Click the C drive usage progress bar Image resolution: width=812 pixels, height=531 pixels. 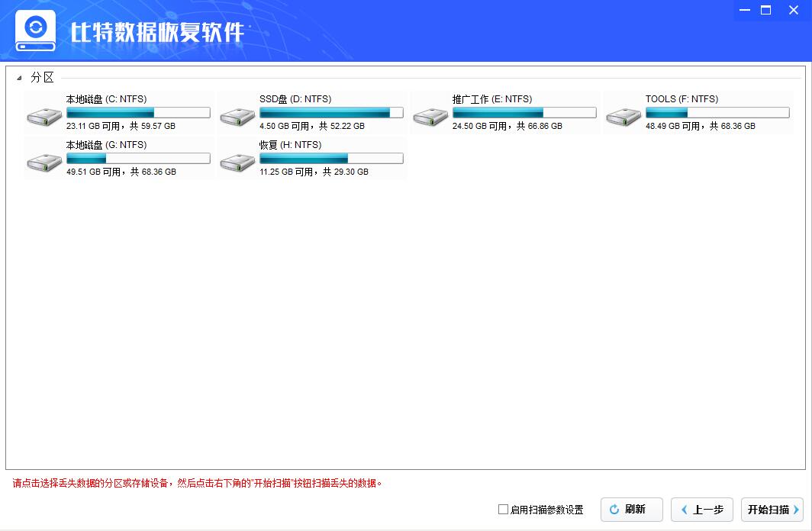(x=137, y=112)
